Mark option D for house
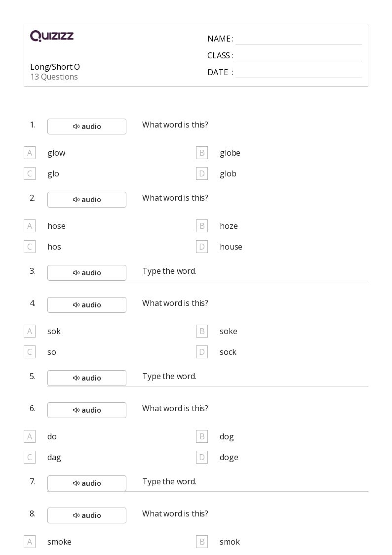This screenshot has width=392, height=555. click(x=202, y=247)
